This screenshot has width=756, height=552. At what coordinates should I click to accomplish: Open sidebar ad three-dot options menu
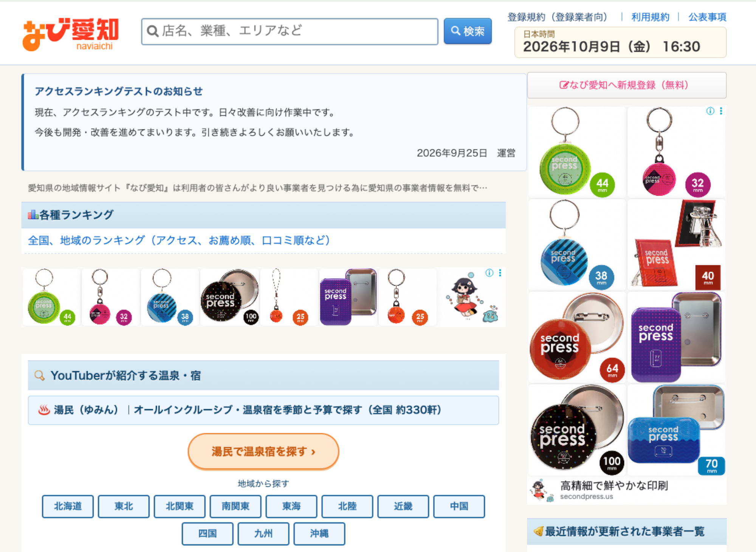click(x=721, y=111)
